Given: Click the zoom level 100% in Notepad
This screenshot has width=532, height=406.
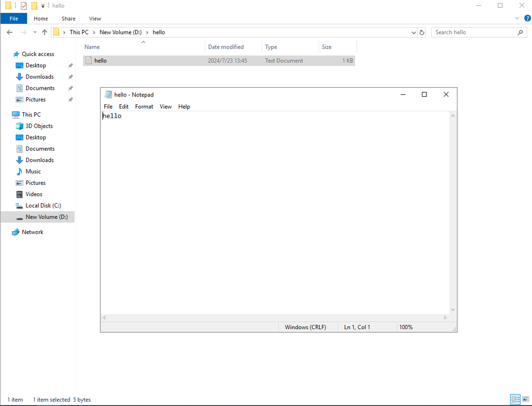Looking at the screenshot, I should point(406,327).
